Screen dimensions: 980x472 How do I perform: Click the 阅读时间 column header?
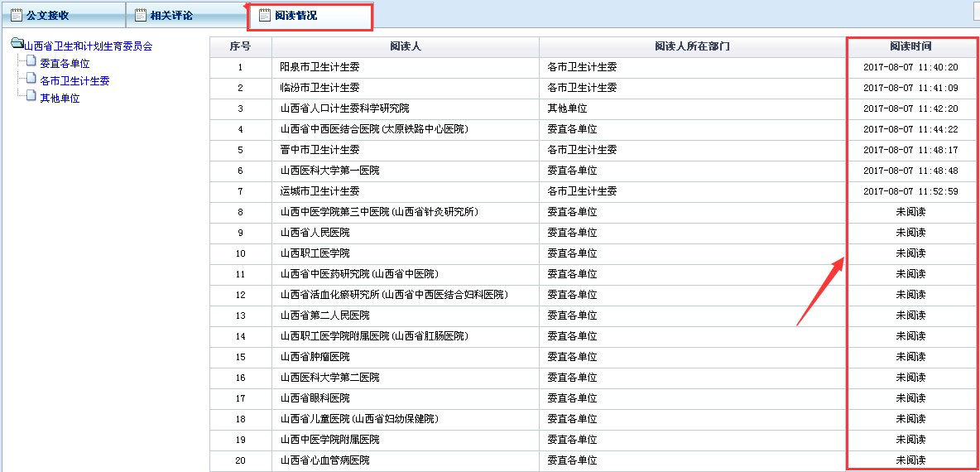[x=910, y=46]
